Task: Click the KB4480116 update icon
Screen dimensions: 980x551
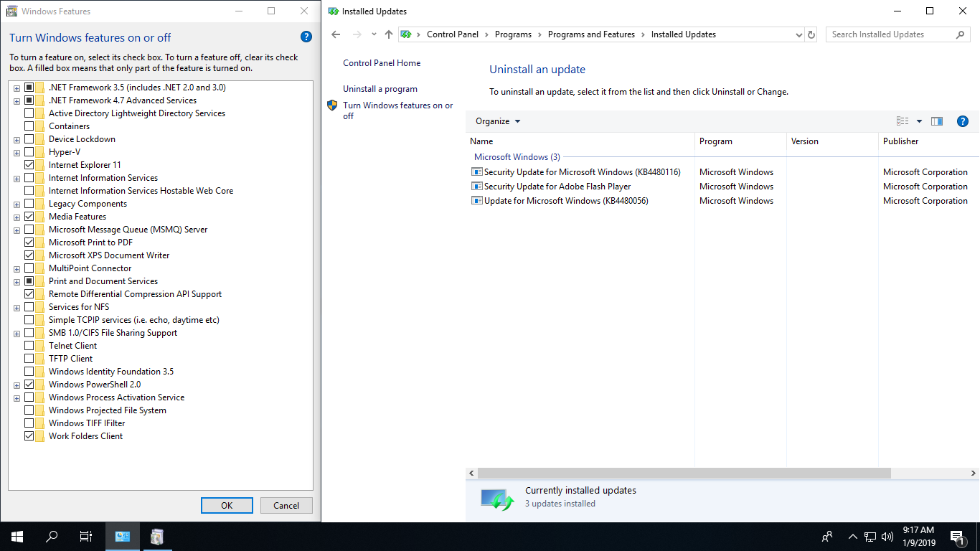Action: 476,172
